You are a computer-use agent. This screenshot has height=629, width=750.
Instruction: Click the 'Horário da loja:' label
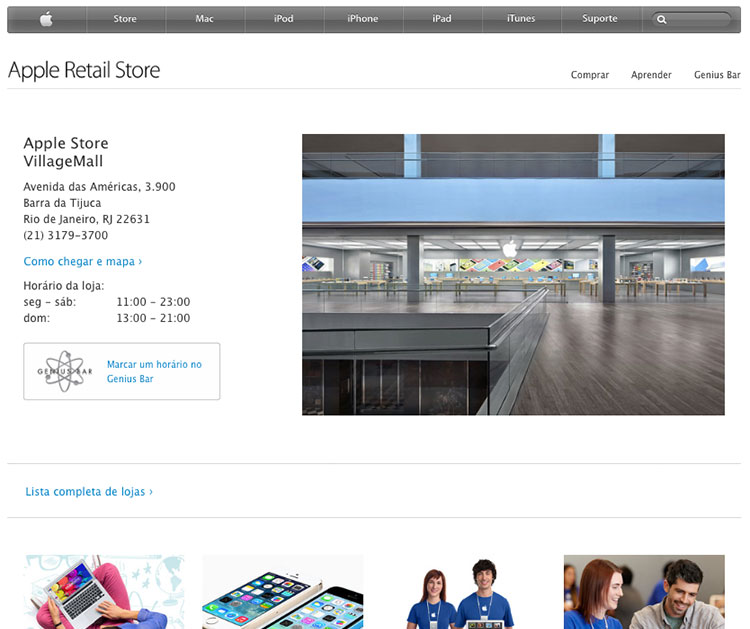tap(64, 286)
